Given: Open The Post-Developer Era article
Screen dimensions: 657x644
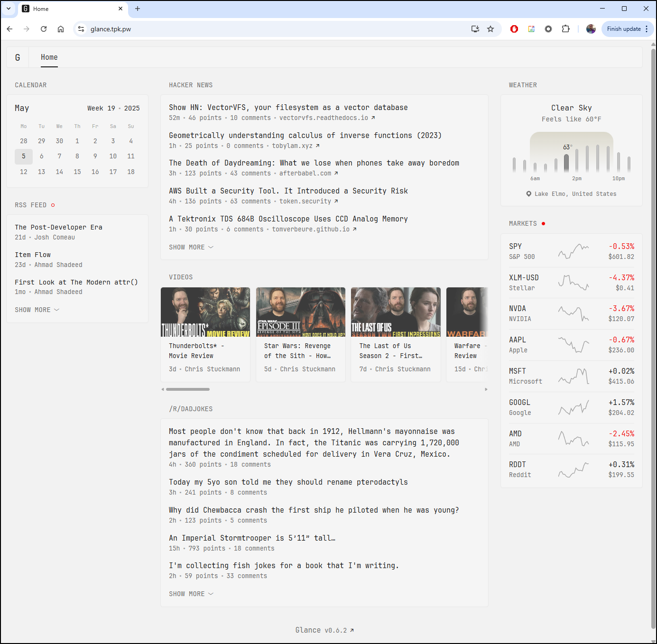Looking at the screenshot, I should tap(58, 228).
